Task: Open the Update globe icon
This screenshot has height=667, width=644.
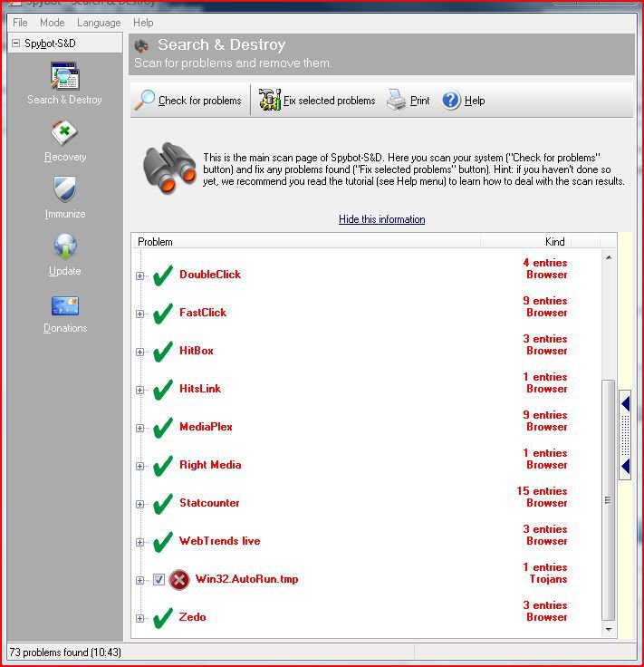Action: pos(65,246)
